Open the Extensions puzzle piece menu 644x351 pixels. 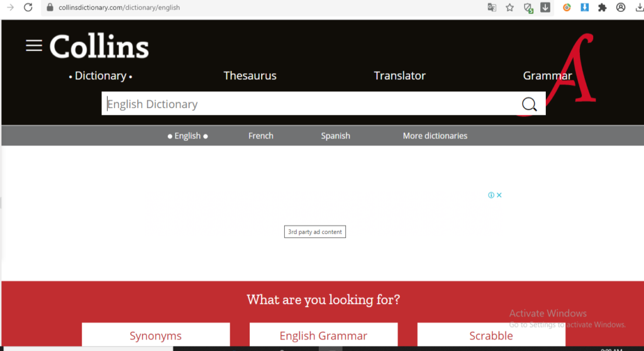coord(602,8)
